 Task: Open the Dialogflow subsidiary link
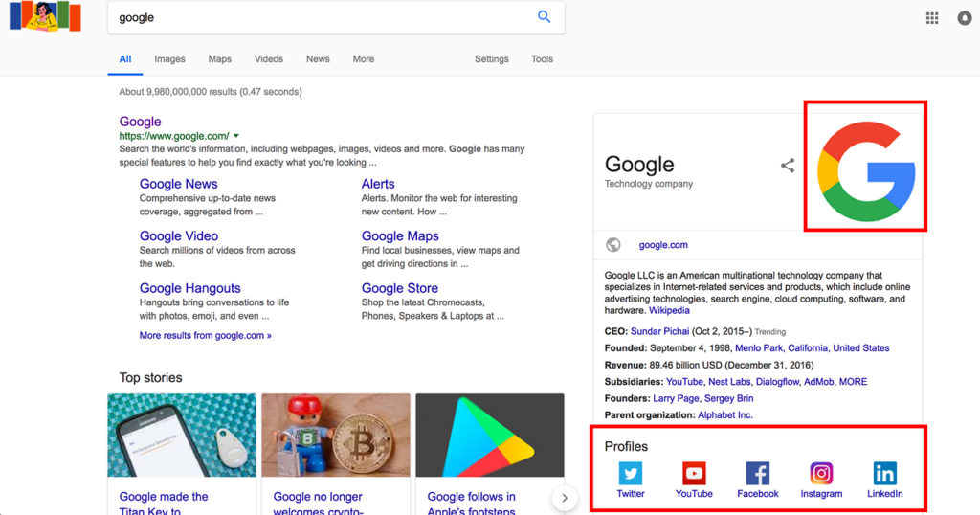point(777,381)
